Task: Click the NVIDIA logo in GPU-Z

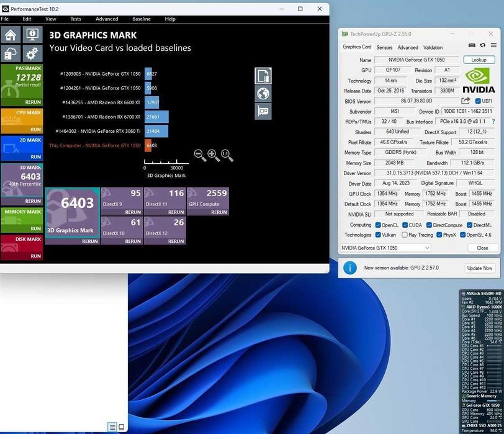Action: (x=479, y=81)
